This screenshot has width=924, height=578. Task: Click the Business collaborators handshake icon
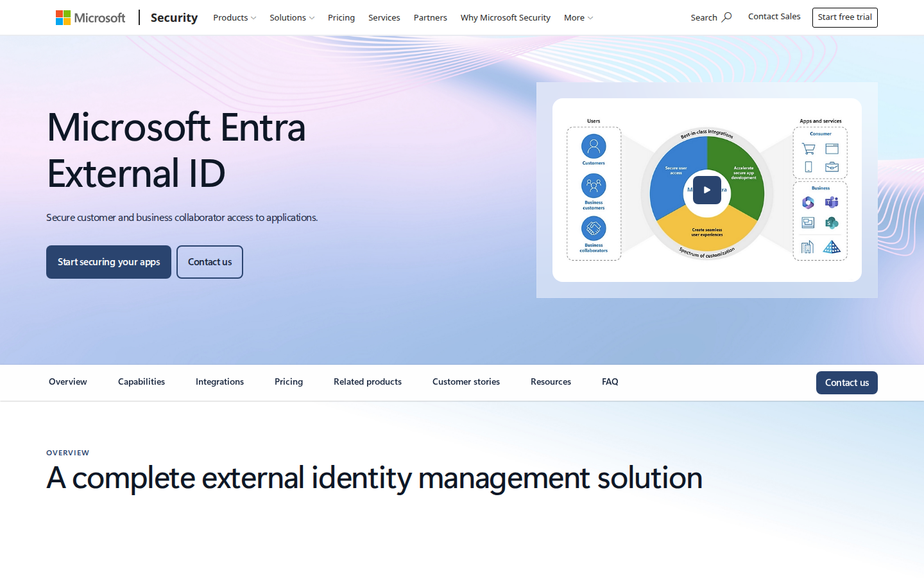(594, 228)
